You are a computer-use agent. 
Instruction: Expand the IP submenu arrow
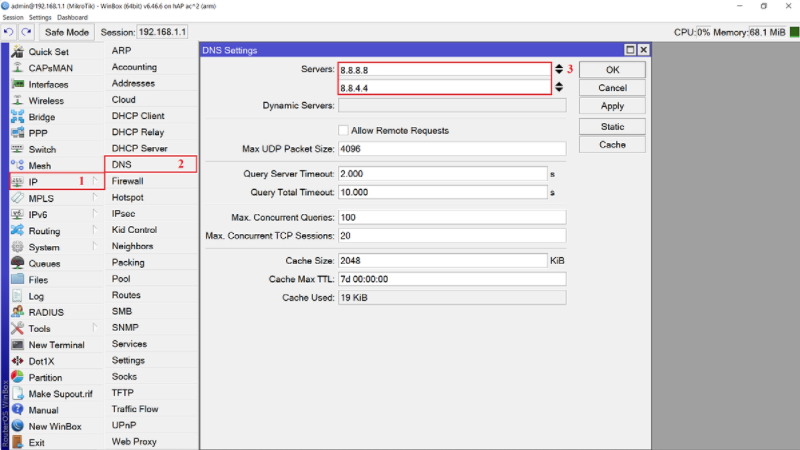[x=95, y=181]
